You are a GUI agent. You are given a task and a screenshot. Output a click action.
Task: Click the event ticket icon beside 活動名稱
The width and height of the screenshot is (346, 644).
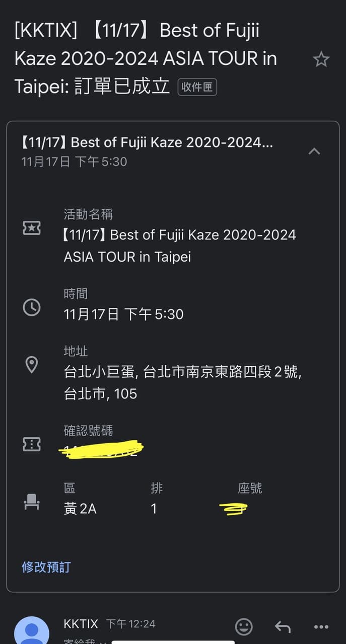32,228
